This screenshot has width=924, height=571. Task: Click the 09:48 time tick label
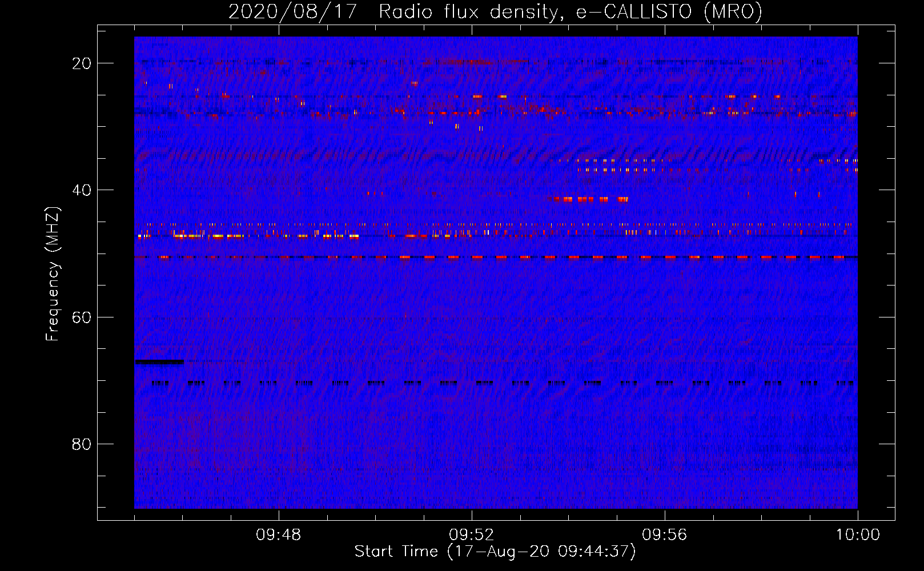click(x=279, y=535)
